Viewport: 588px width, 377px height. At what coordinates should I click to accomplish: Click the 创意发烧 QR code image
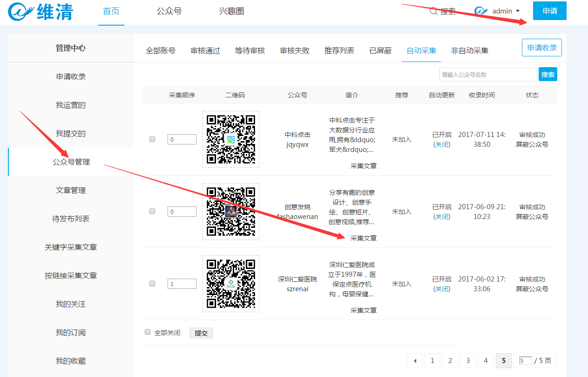[x=231, y=211]
